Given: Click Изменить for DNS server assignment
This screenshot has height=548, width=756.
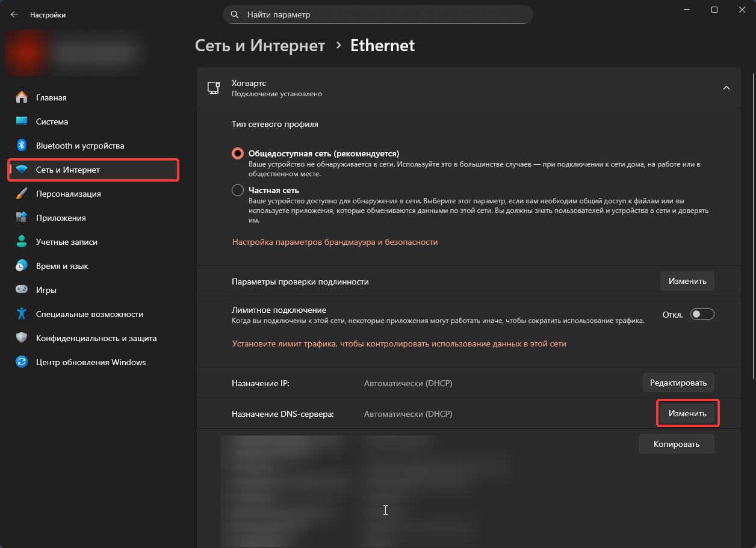Looking at the screenshot, I should pos(687,414).
